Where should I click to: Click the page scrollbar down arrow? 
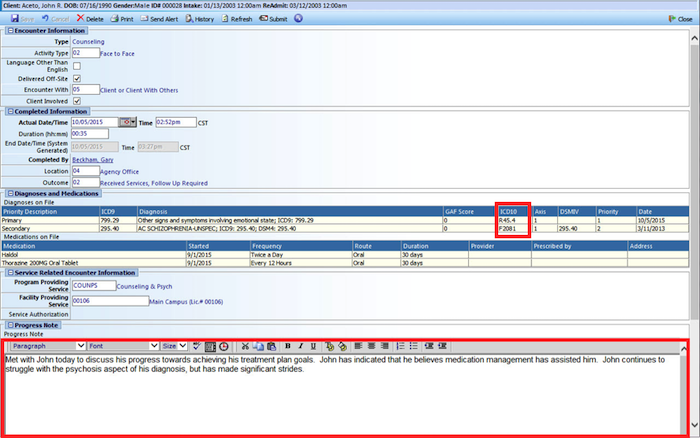tap(694, 425)
